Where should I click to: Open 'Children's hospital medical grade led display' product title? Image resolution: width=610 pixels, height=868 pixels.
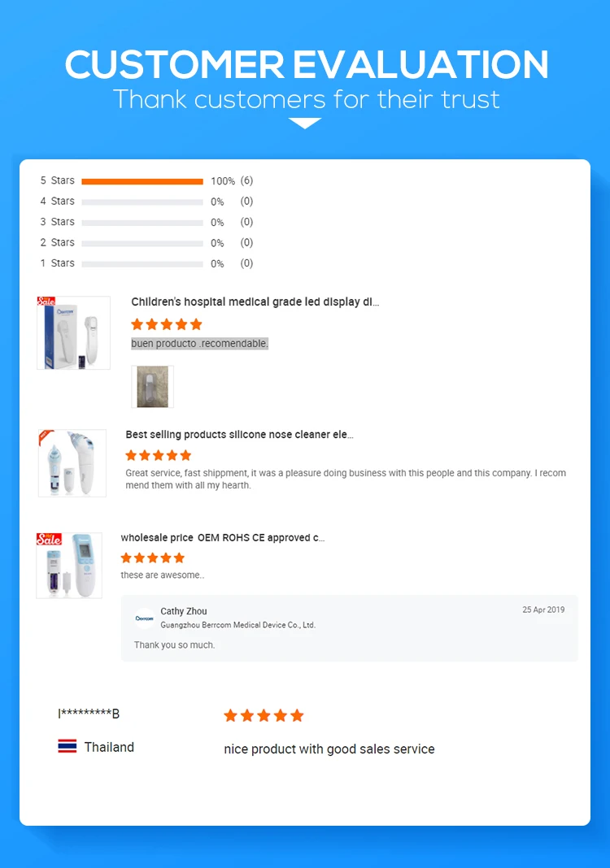pos(255,302)
